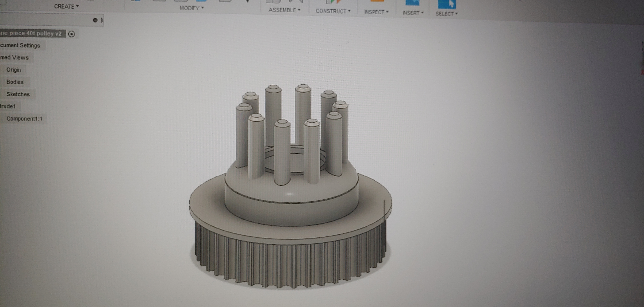
Task: Select Component1:1 in the browser tree
Action: [x=24, y=119]
